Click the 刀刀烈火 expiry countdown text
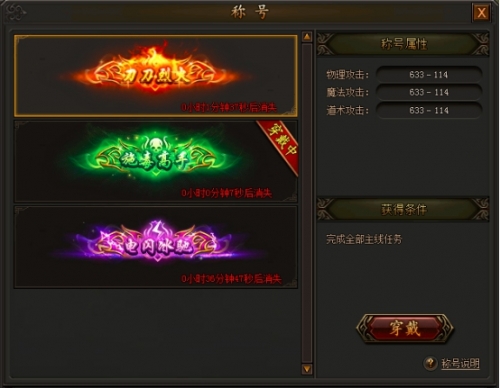This screenshot has height=388, width=500. (229, 107)
